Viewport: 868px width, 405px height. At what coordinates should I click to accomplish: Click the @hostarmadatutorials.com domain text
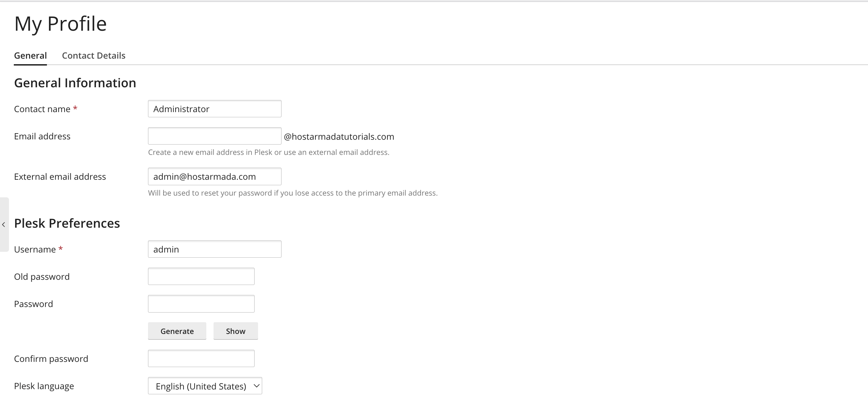(339, 137)
